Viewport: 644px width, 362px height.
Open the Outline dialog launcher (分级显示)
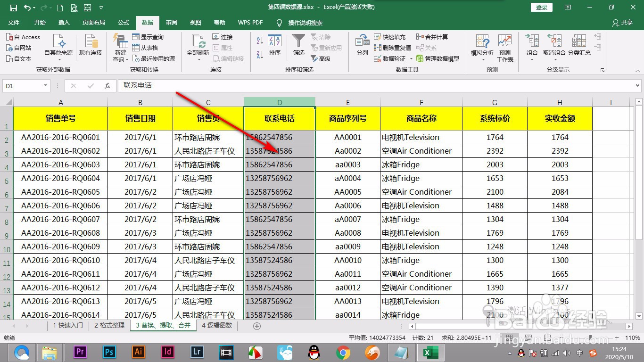coord(603,70)
